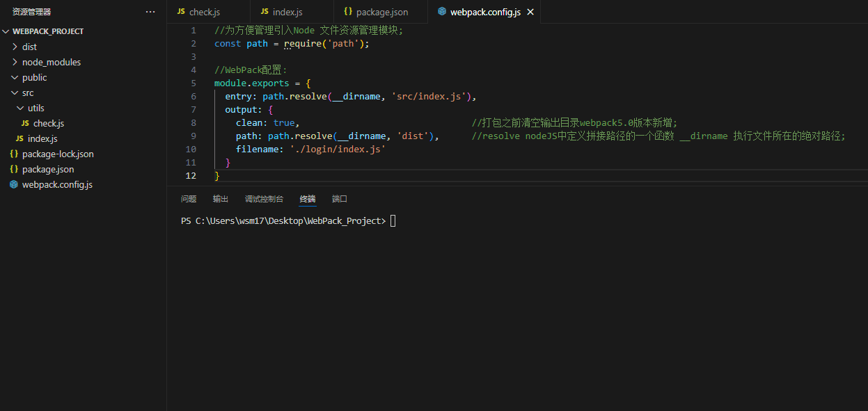Click the JS icon beside index.js in sidebar
Screen dimensions: 868x411
pos(20,138)
